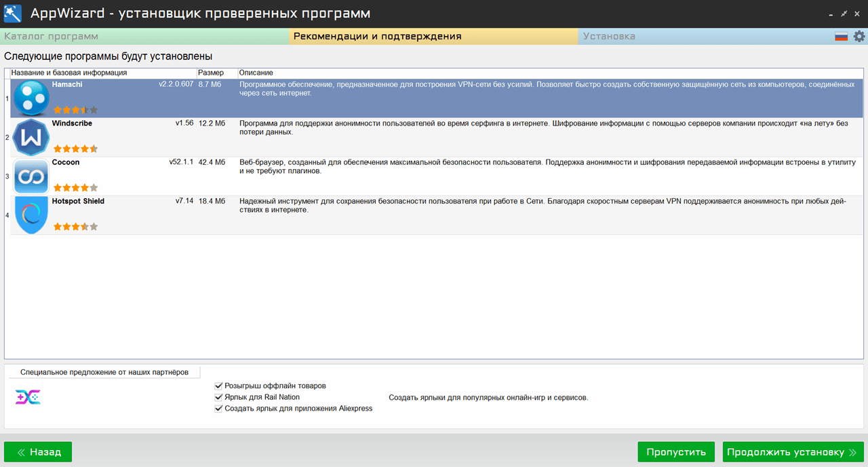The image size is (868, 467).
Task: Click 'Специальное предложение от наших партнёров' label
Action: point(104,372)
